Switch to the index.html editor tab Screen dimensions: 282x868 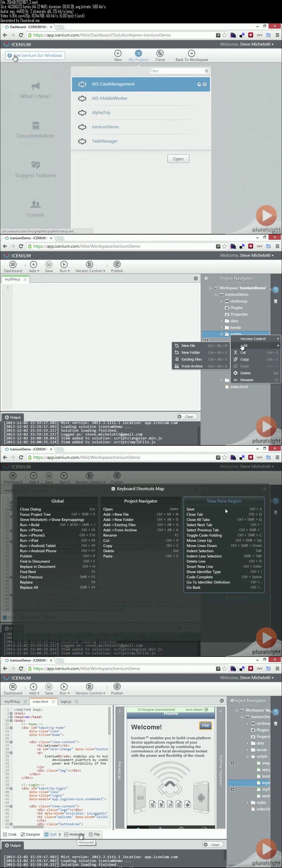40,701
